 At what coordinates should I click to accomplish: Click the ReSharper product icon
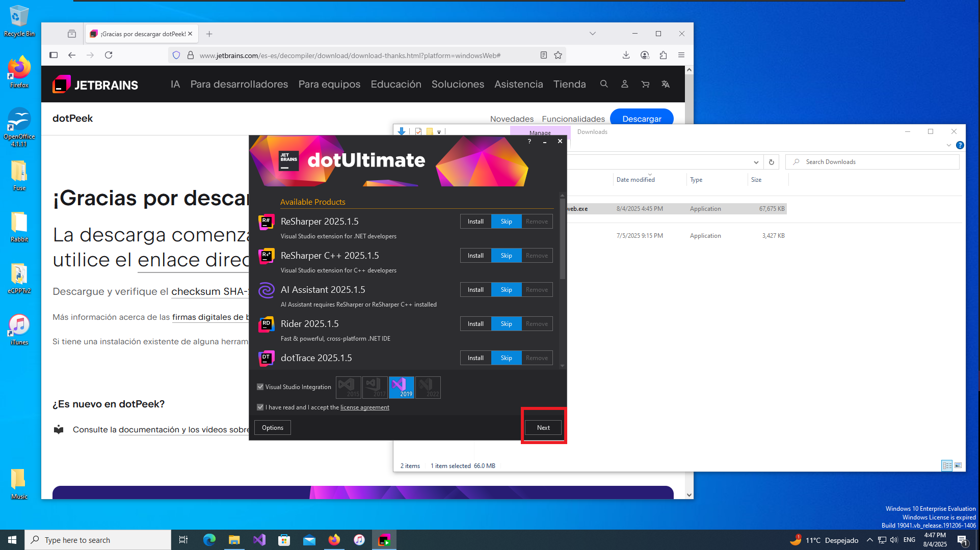point(267,222)
